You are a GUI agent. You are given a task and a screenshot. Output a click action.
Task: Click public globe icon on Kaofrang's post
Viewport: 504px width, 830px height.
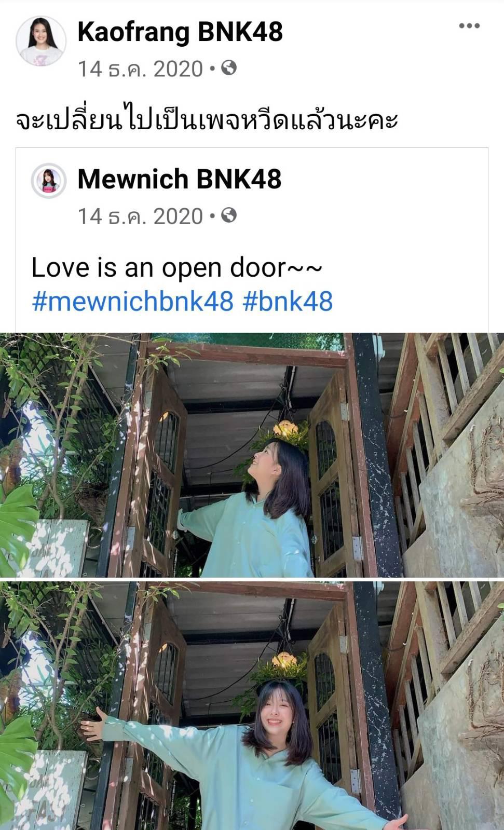229,68
